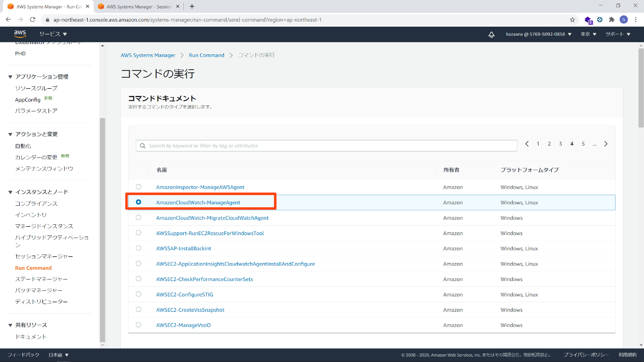Open the 日本語 language dropdown
This screenshot has width=644, height=362.
pos(58,355)
